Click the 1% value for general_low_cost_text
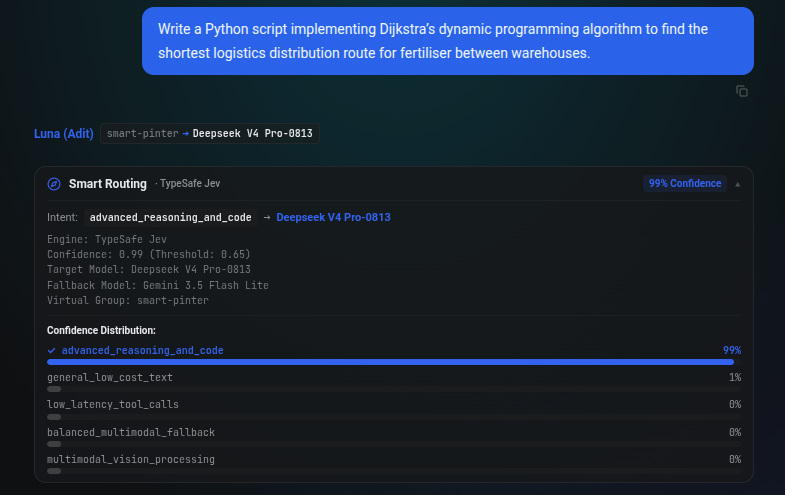Screen dimensions: 785x495 coord(735,377)
